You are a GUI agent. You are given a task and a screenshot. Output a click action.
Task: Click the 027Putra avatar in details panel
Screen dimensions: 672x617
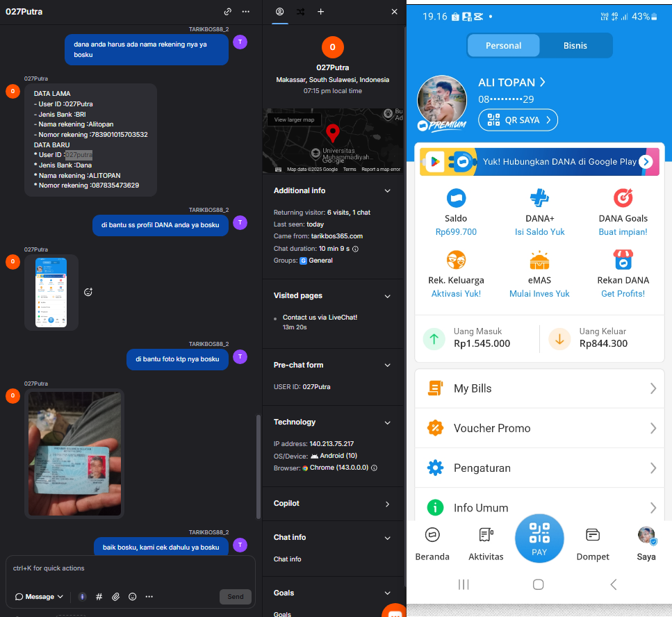[x=333, y=47]
